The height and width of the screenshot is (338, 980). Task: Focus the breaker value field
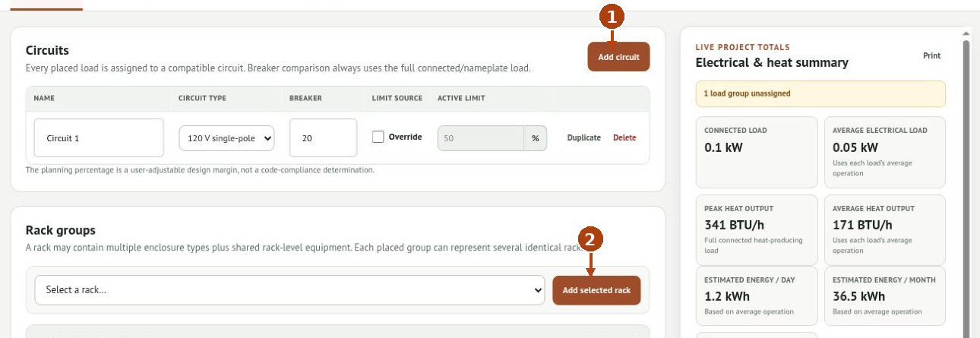coord(323,138)
